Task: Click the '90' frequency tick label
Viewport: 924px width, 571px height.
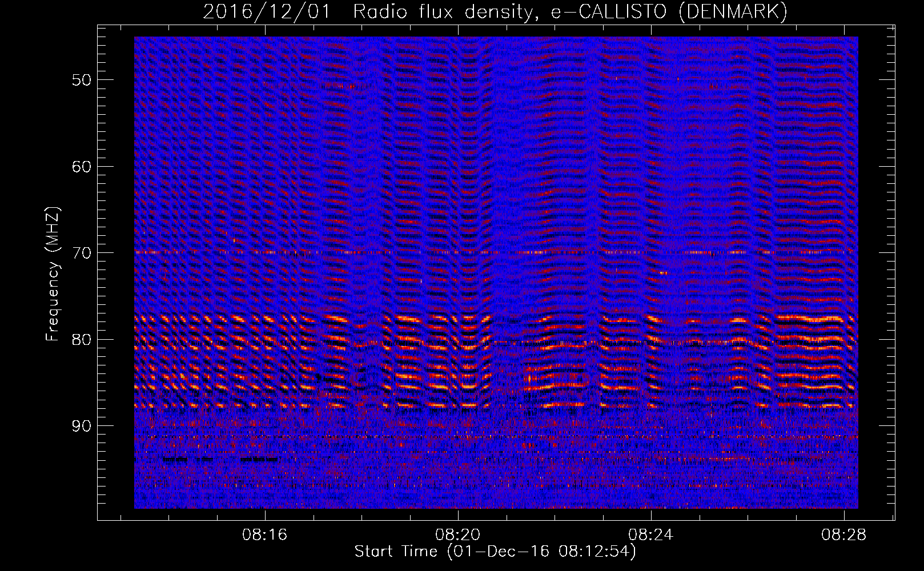Action: [82, 427]
